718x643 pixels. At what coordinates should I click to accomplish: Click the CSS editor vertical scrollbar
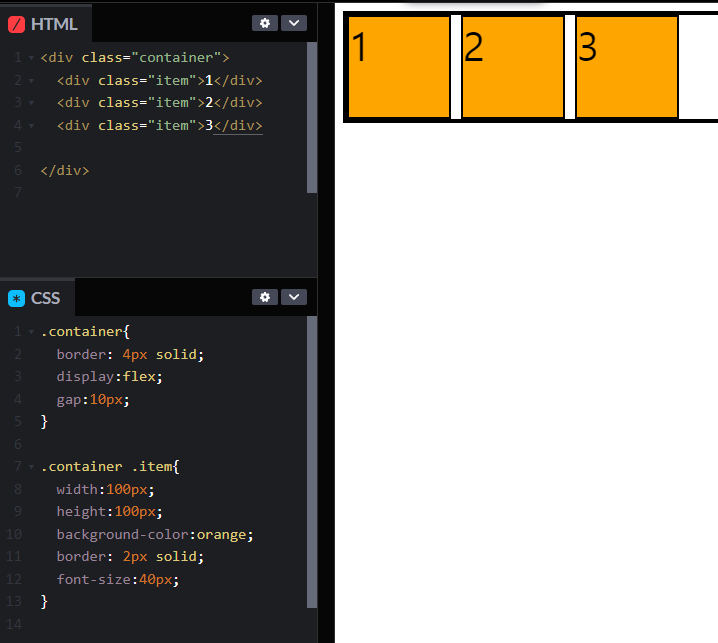tap(312, 462)
